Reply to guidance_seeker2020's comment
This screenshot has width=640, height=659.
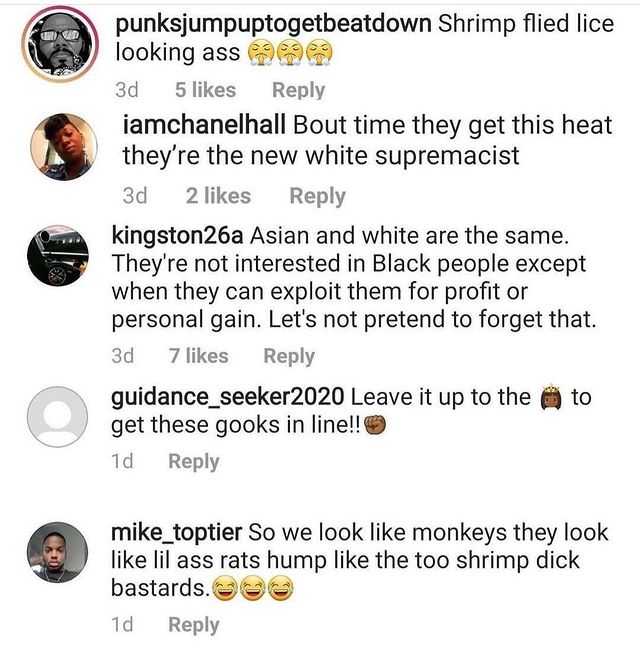point(194,461)
